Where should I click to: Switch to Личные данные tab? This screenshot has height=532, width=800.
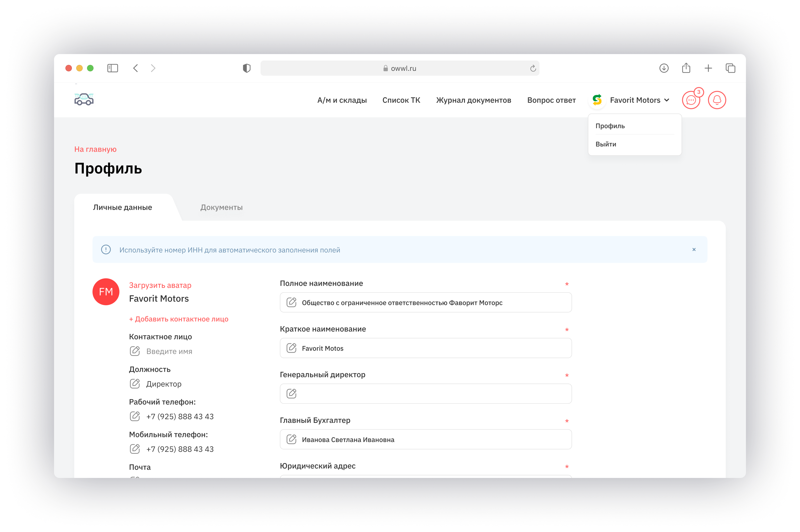[x=122, y=207]
